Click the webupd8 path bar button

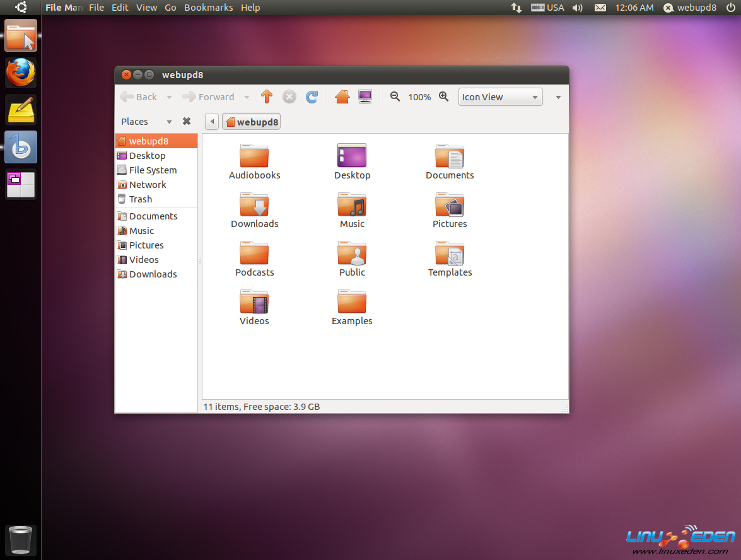(252, 122)
